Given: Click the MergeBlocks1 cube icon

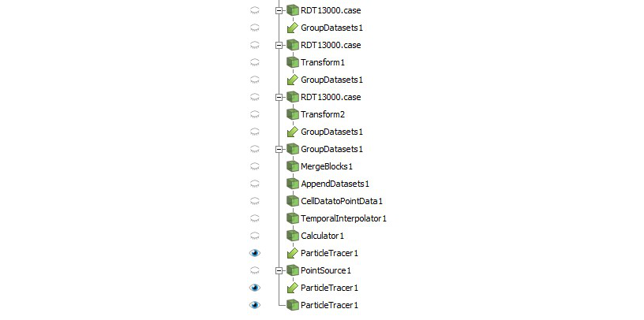Looking at the screenshot, I should (x=293, y=166).
